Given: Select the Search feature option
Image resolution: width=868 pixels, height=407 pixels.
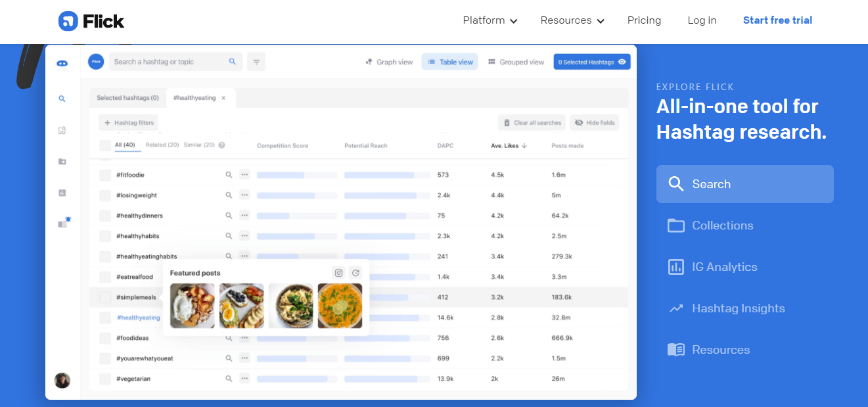Looking at the screenshot, I should point(745,184).
